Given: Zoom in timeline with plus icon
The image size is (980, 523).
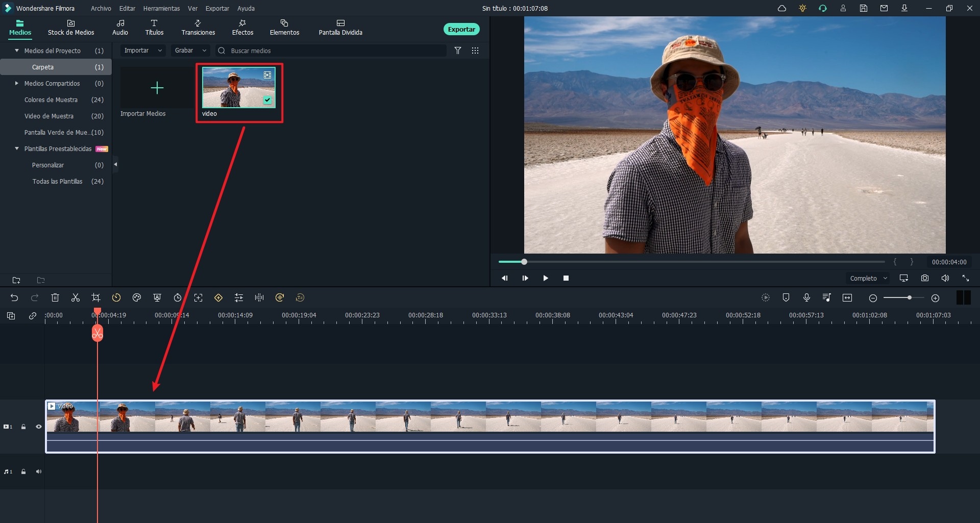Looking at the screenshot, I should [x=935, y=298].
